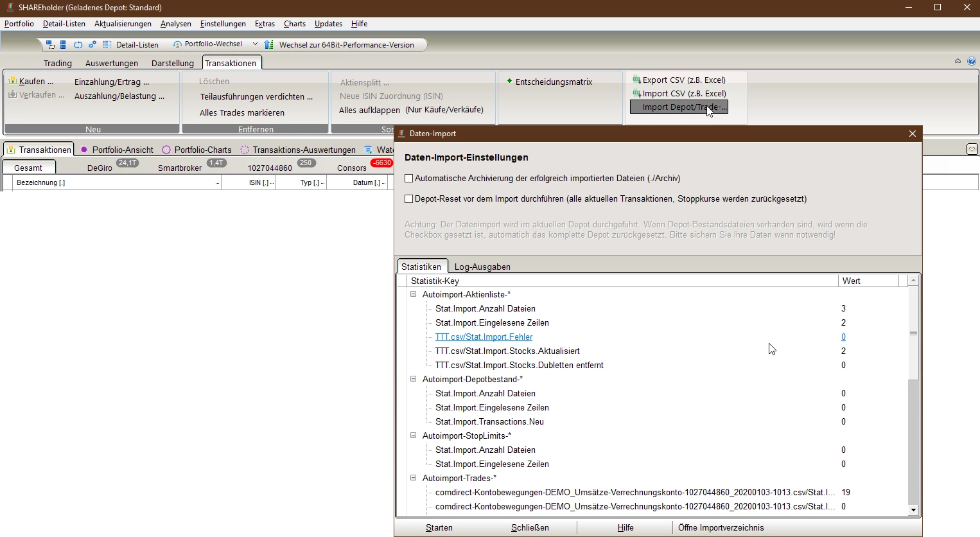Enable automatic archiving of imported files

[409, 179]
